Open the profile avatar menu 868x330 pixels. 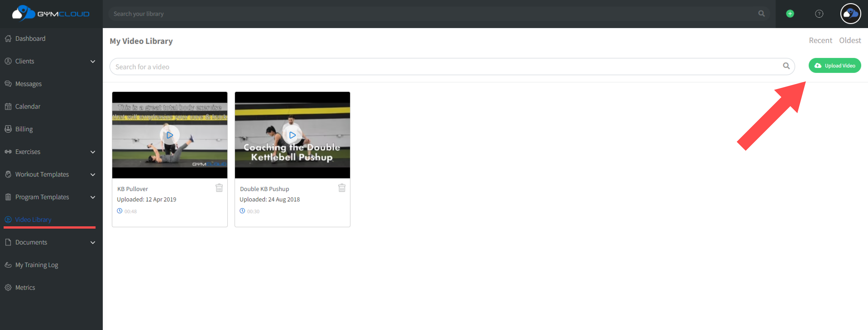point(850,14)
